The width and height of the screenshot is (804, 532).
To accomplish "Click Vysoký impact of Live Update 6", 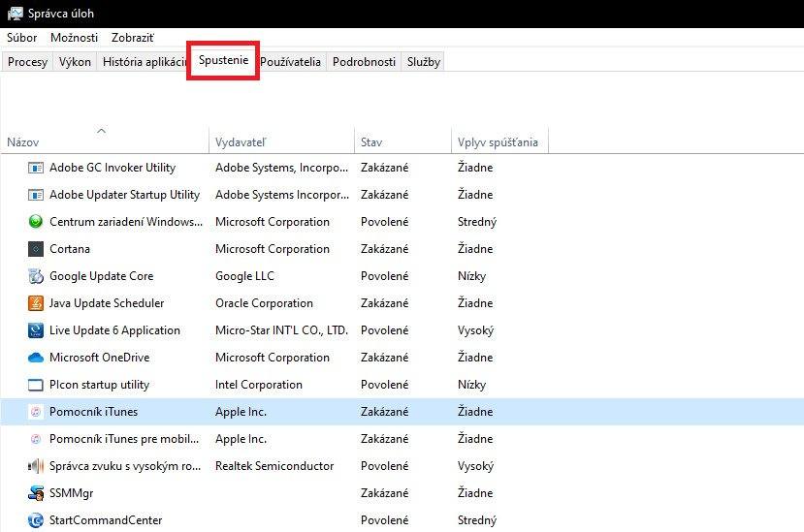I will (476, 330).
